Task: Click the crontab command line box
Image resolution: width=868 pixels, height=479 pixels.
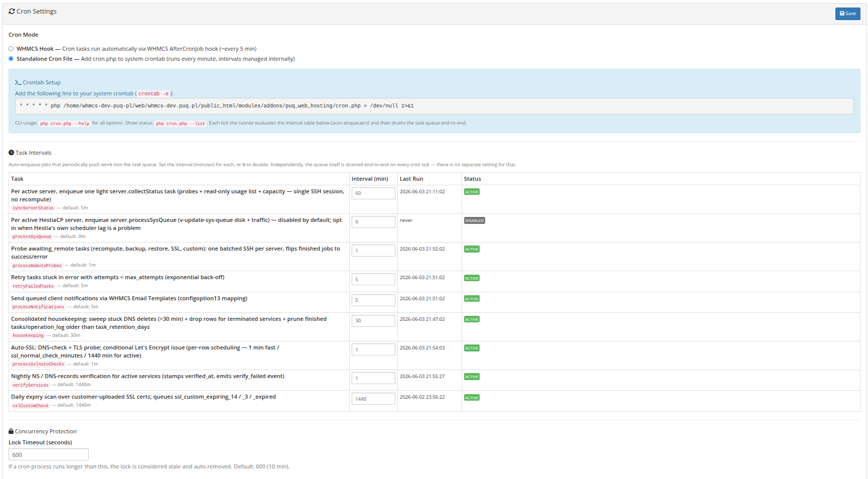Action: coord(434,106)
